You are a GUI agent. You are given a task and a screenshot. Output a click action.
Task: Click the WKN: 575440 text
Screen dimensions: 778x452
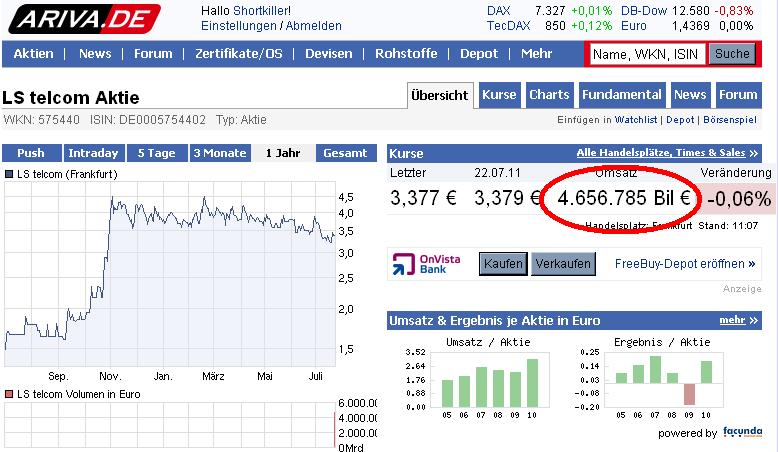[x=41, y=120]
